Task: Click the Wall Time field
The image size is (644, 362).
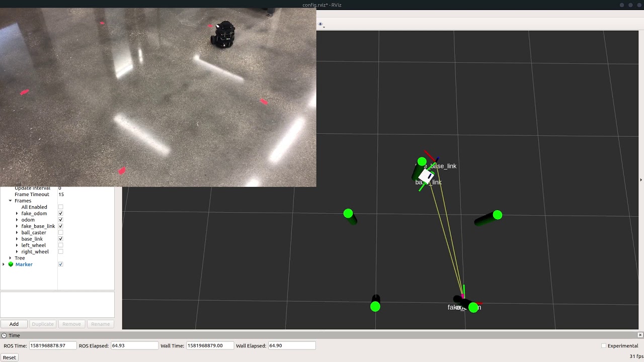Action: point(210,346)
